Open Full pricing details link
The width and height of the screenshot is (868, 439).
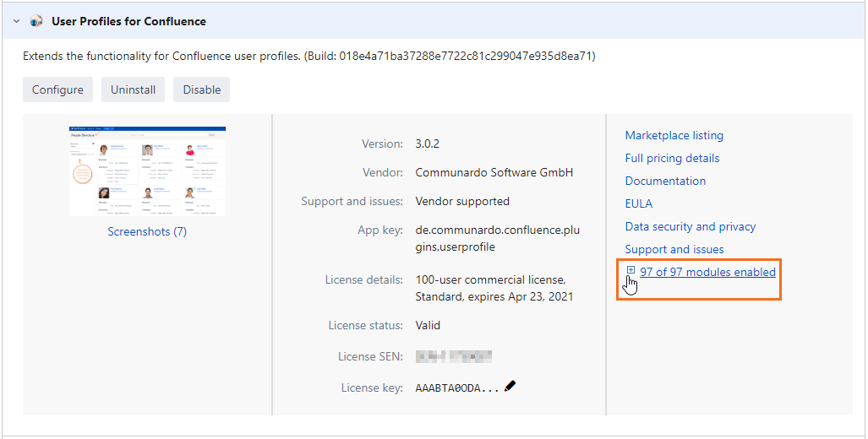tap(672, 158)
